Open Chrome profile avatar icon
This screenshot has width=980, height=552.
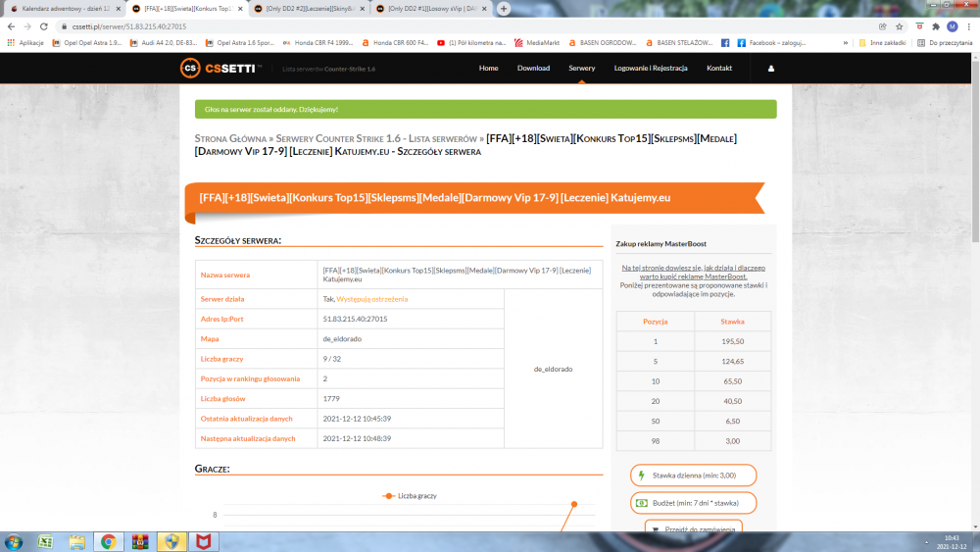click(952, 26)
